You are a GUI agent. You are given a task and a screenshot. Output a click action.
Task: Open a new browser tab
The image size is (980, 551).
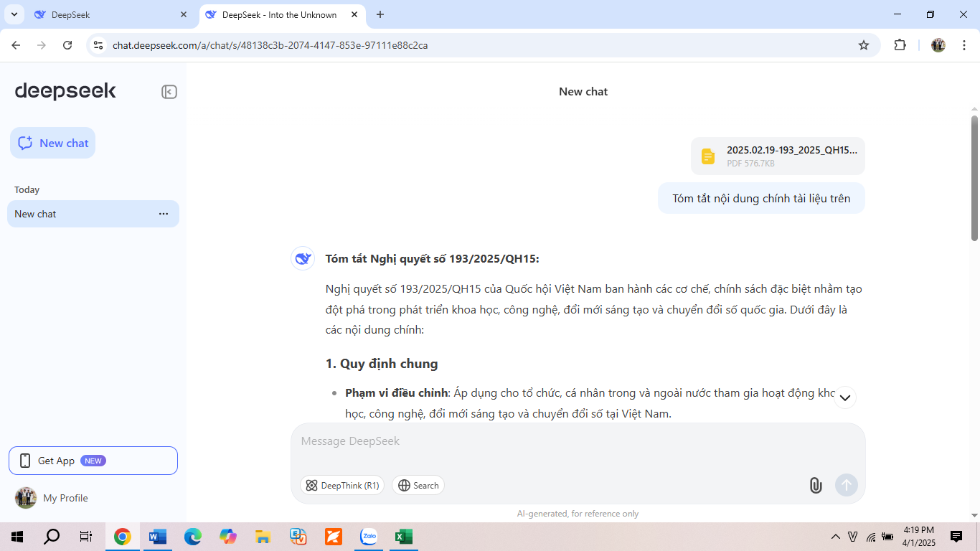click(x=380, y=14)
